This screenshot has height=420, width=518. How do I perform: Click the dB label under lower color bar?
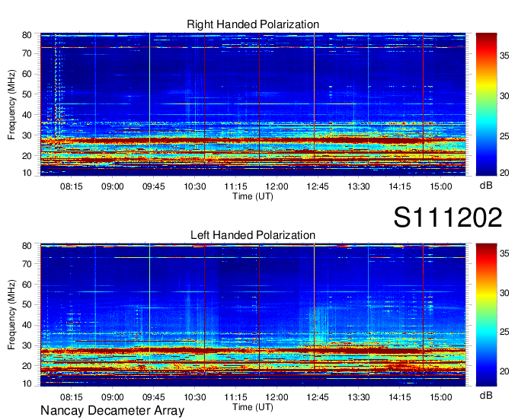pyautogui.click(x=486, y=395)
